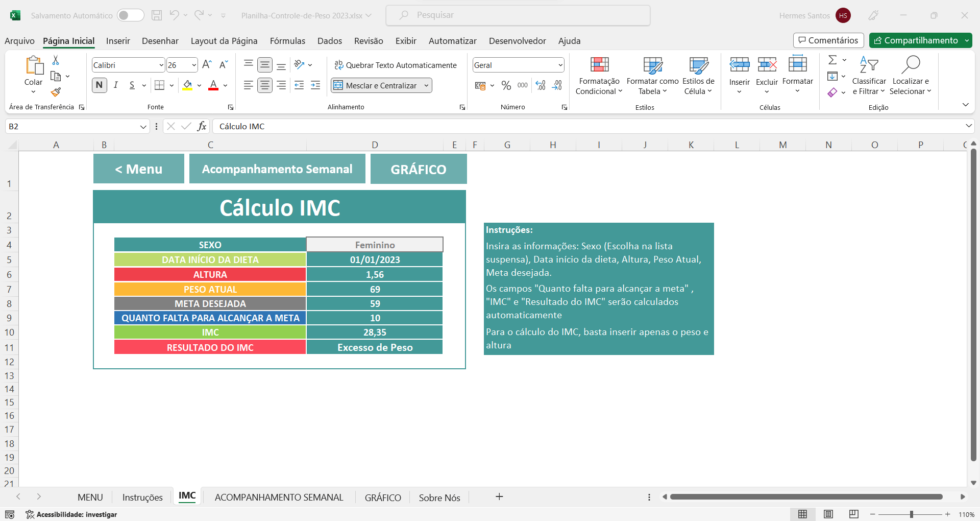Adjust the zoom slider handle
The image size is (980, 521).
pyautogui.click(x=912, y=514)
